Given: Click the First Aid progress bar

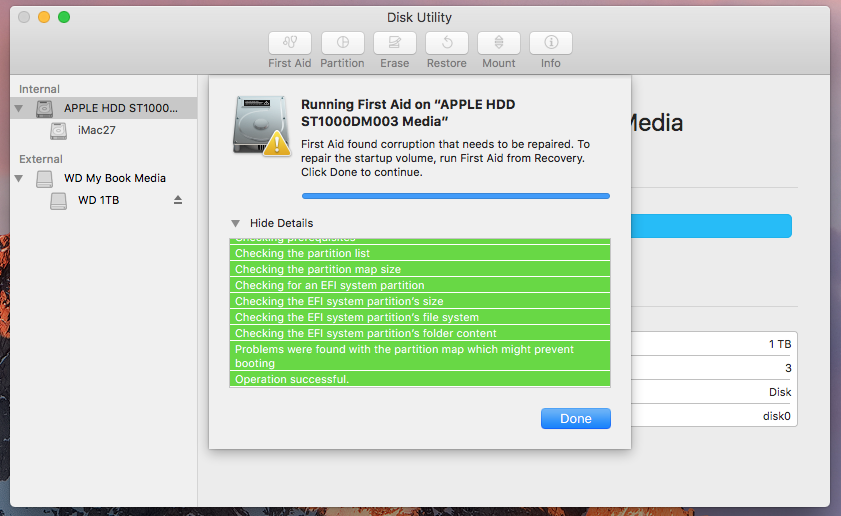Looking at the screenshot, I should click(456, 196).
